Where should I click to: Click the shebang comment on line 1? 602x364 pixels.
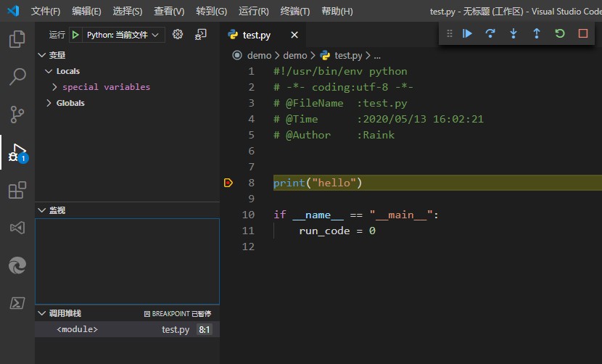(340, 71)
